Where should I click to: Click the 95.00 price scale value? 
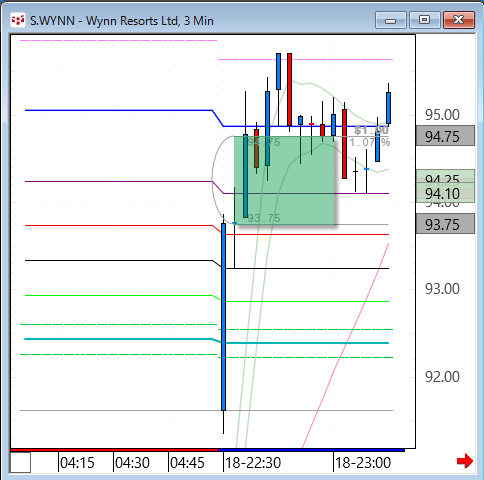[x=442, y=115]
